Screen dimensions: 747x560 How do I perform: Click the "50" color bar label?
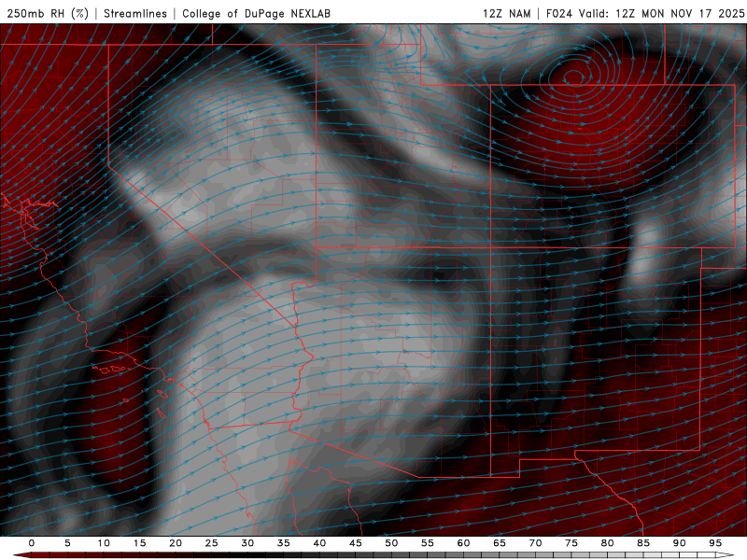[x=391, y=543]
